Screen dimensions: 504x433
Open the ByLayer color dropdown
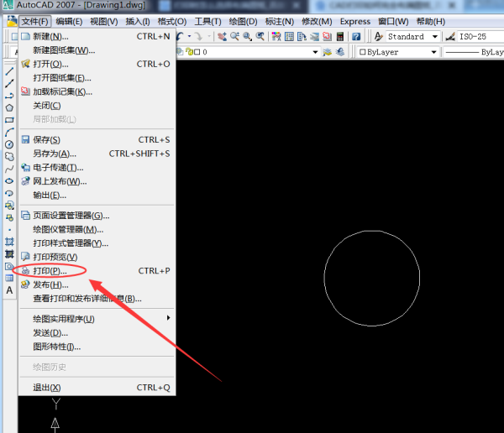[x=433, y=52]
